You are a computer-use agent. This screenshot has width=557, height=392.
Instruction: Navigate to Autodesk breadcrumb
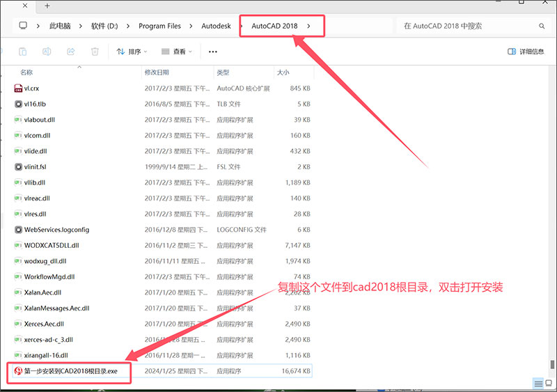tap(216, 26)
